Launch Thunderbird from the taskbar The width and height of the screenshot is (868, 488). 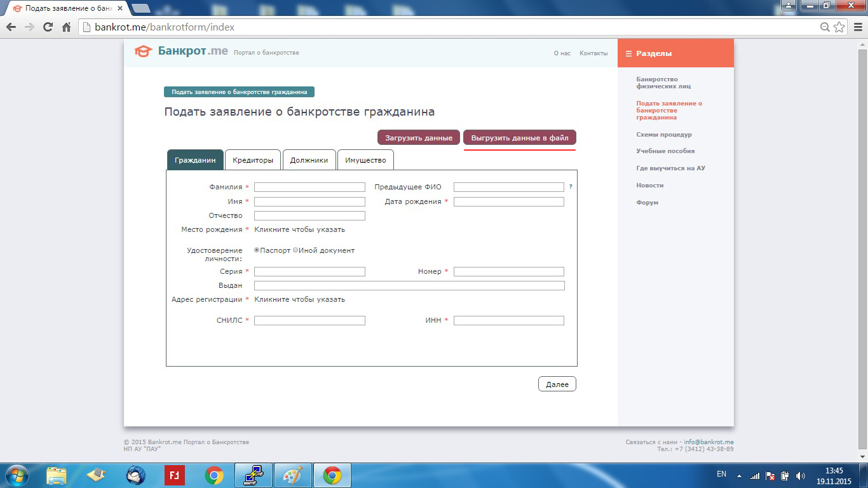click(135, 475)
